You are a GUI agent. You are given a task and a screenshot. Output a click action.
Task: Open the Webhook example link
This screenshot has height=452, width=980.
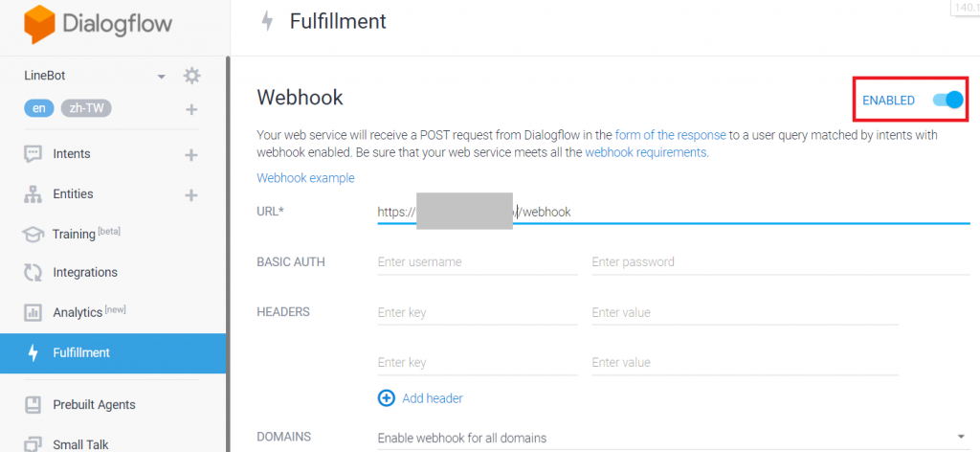[x=305, y=178]
